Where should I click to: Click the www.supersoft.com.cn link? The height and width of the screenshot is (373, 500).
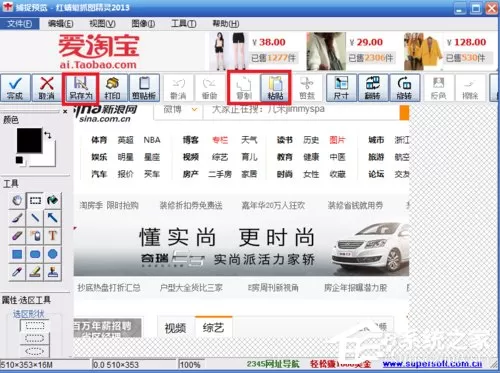(432, 364)
